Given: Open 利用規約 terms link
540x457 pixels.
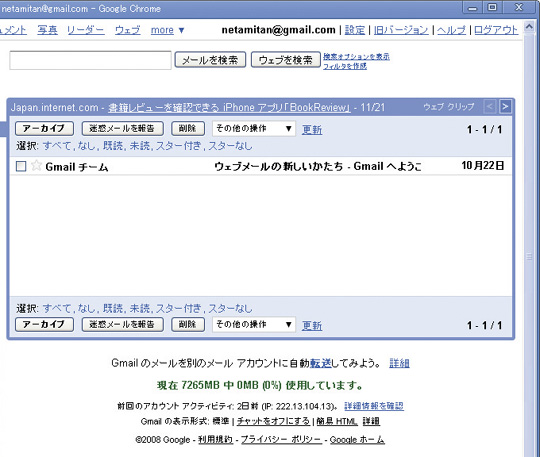Looking at the screenshot, I should [x=215, y=440].
